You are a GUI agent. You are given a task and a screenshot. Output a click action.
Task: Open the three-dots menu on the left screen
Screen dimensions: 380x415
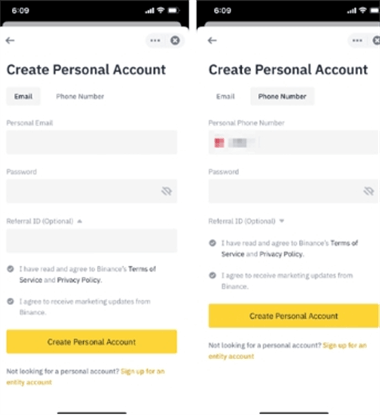(155, 40)
